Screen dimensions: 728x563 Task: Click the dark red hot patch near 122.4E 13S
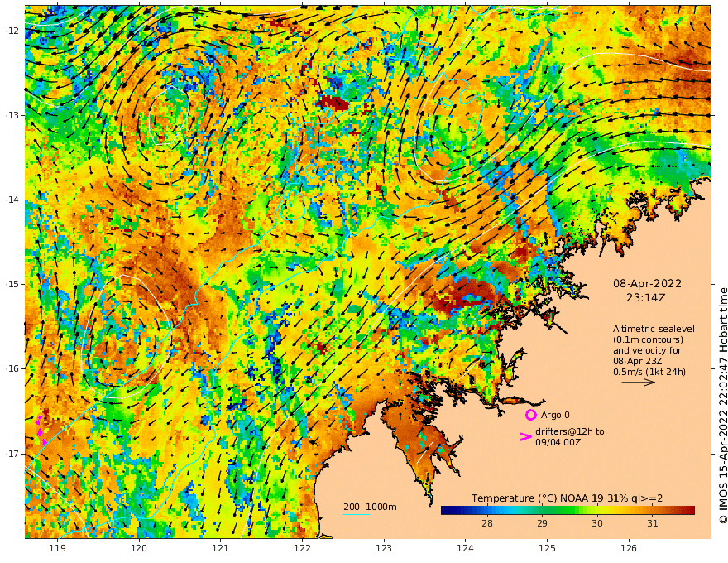click(x=334, y=103)
